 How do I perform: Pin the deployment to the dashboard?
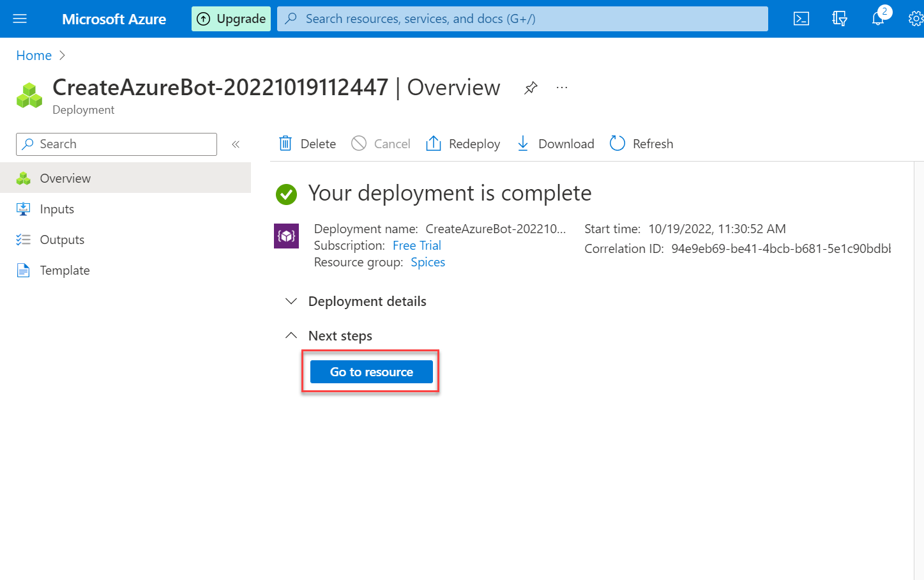click(531, 88)
